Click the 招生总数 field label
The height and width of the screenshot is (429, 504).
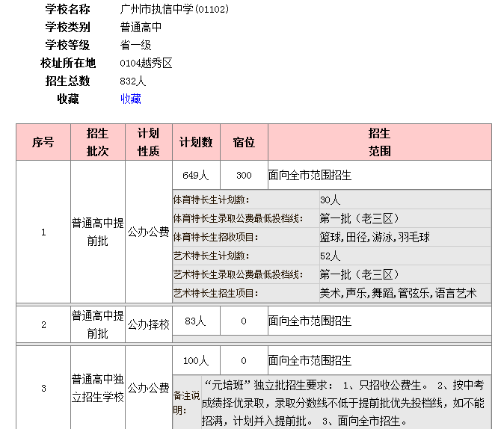67,81
